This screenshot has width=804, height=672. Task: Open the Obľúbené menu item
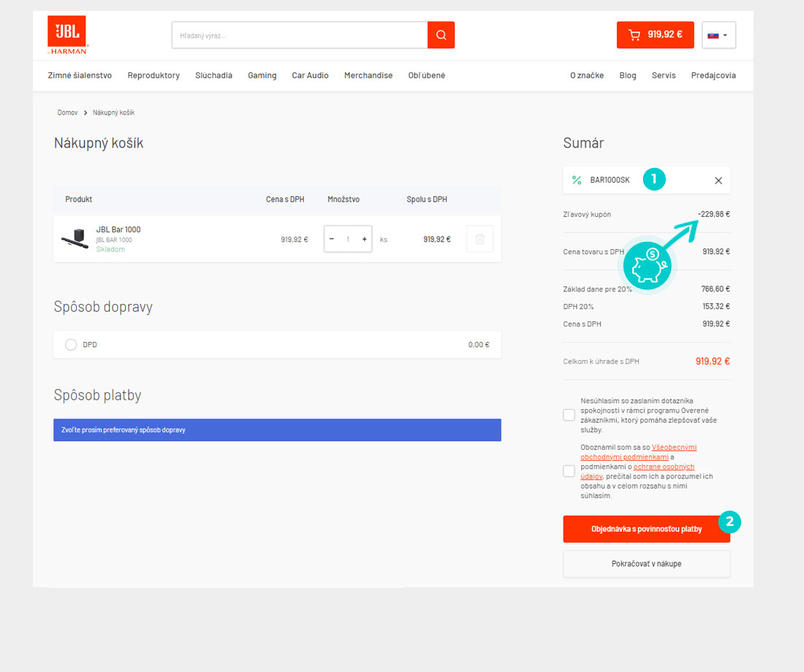(427, 75)
